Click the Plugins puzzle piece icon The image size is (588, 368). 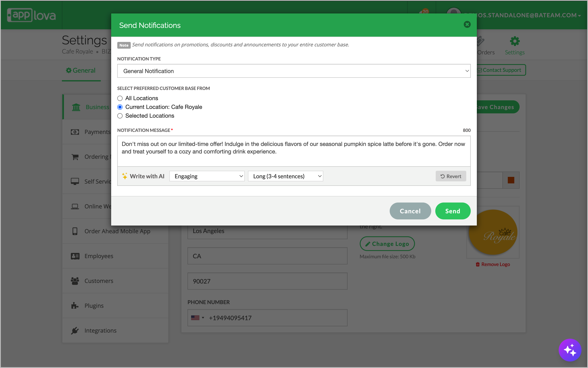75,306
